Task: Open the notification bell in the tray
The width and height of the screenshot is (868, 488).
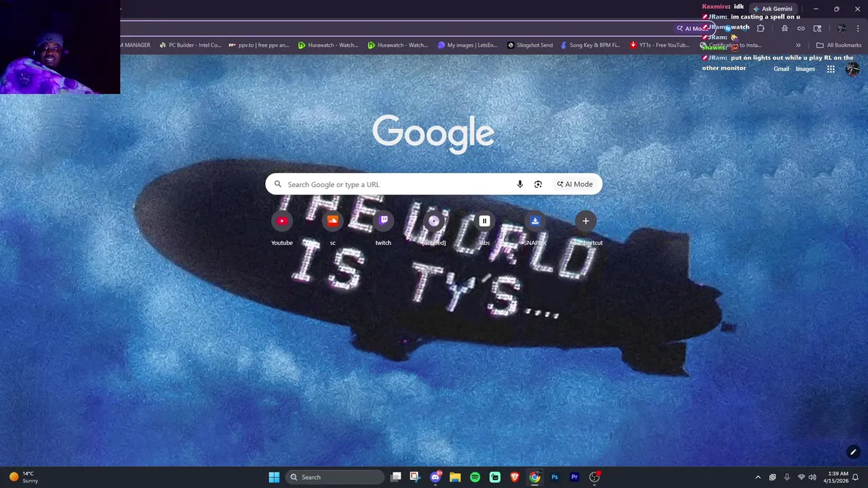Action: click(856, 477)
